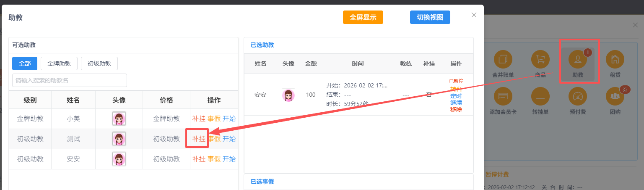
Task: Open the 团购 group icon
Action: click(615, 97)
